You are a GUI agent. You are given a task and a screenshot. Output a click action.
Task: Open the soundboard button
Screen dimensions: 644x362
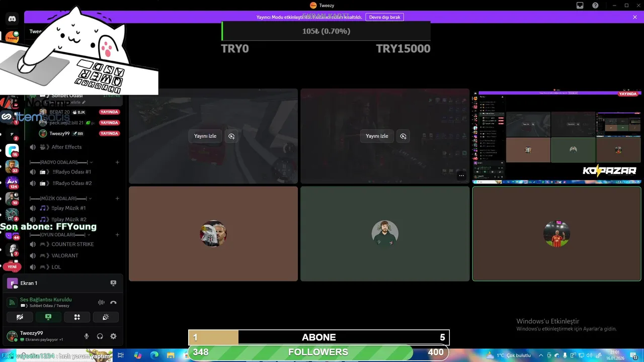click(106, 317)
